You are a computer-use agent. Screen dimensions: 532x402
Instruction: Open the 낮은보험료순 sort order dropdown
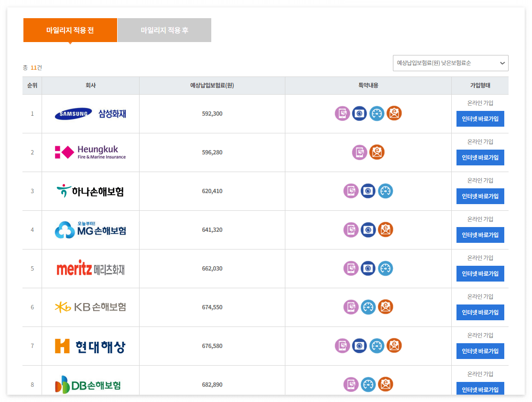(451, 63)
